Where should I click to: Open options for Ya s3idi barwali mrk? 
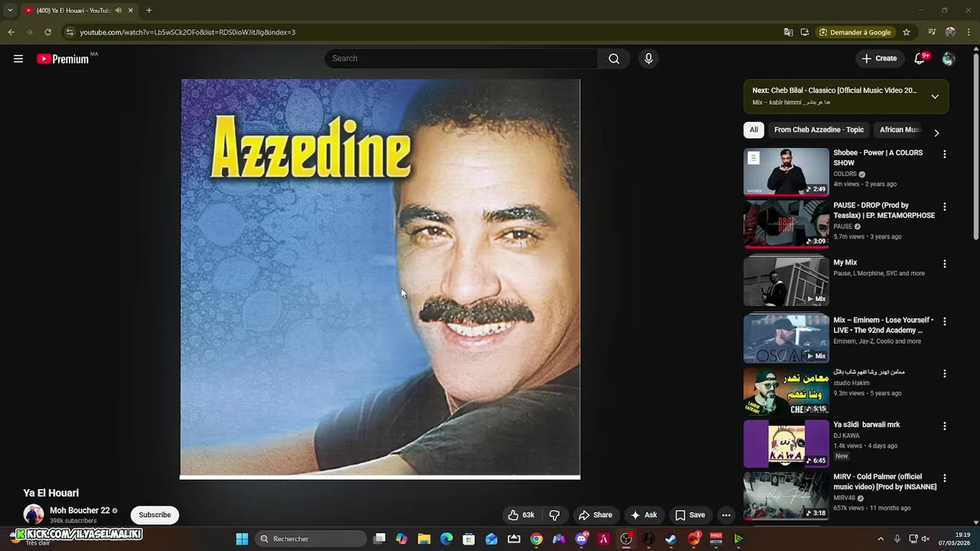point(944,425)
